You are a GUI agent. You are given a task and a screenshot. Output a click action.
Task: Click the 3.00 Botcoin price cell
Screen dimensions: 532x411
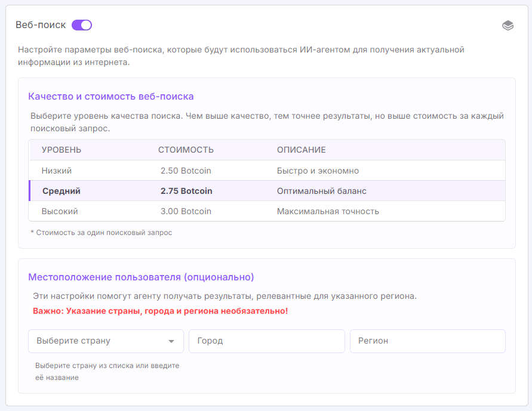[x=186, y=211]
